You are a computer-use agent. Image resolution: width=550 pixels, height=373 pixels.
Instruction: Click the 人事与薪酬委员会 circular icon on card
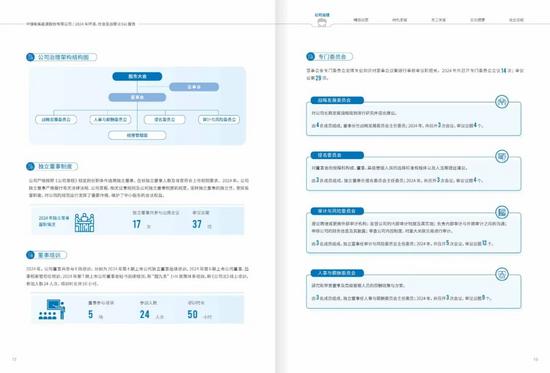[502, 274]
